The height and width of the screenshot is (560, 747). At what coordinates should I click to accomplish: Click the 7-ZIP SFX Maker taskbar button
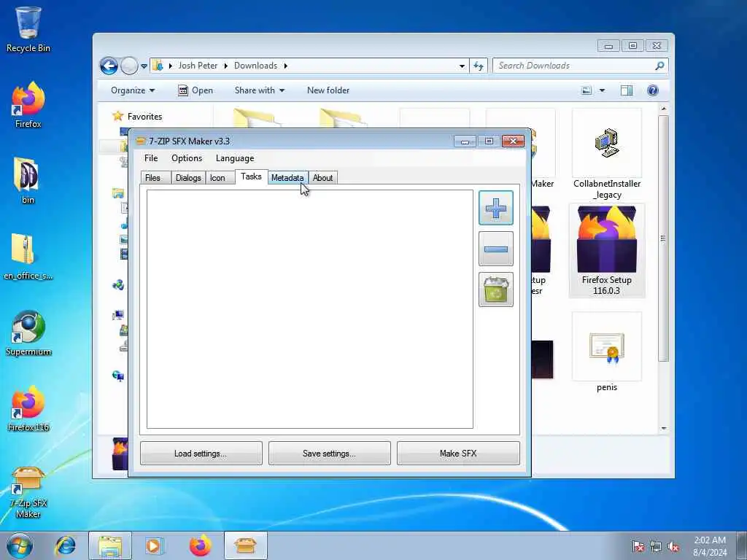click(245, 545)
